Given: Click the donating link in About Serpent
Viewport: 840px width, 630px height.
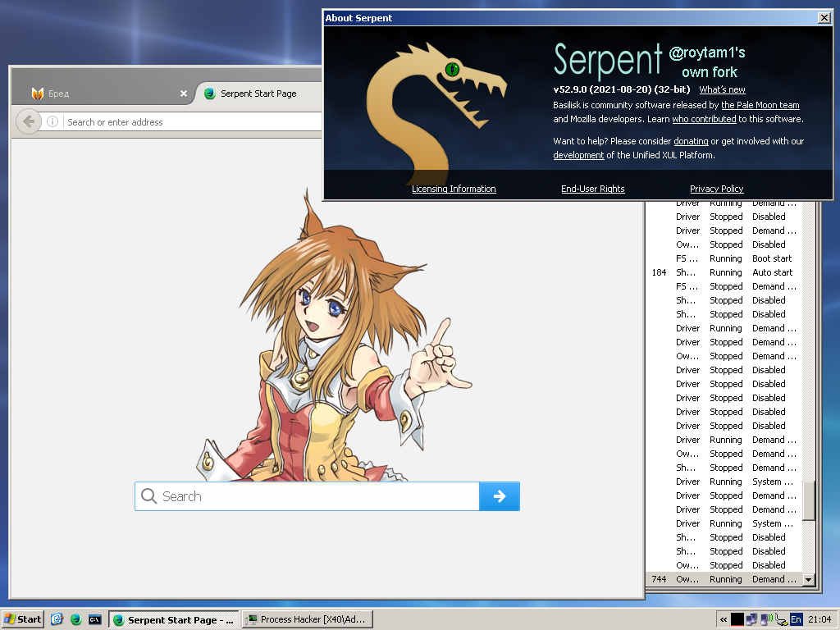Looking at the screenshot, I should [691, 141].
